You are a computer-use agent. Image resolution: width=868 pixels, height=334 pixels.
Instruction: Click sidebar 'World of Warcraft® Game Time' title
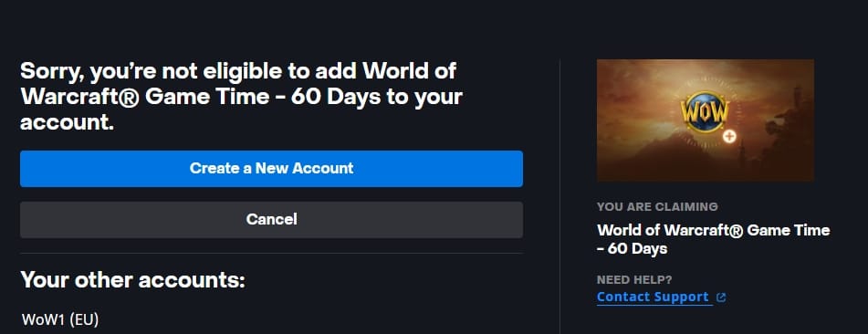[714, 230]
